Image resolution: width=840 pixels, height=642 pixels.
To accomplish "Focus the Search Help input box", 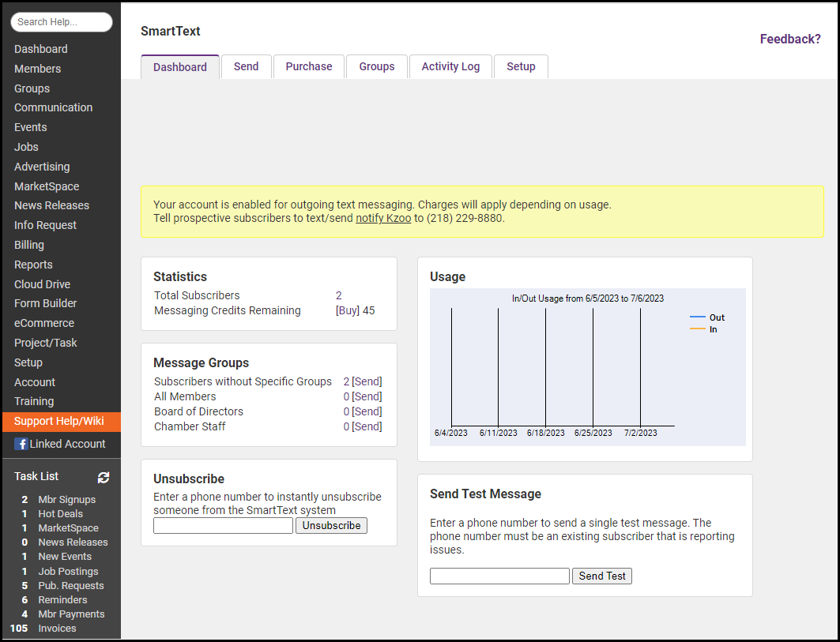I will [x=62, y=22].
